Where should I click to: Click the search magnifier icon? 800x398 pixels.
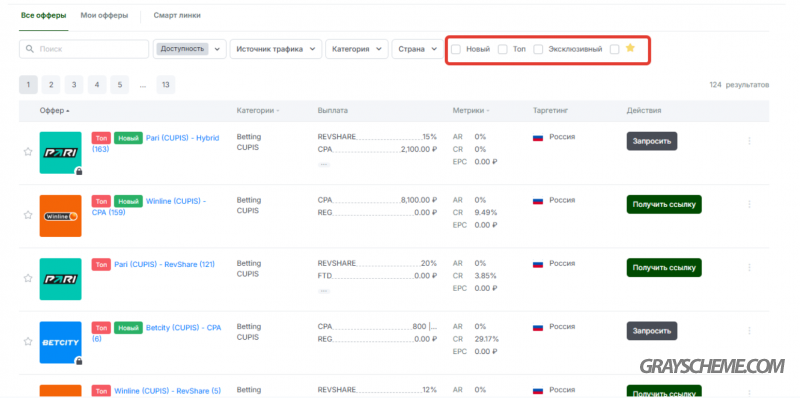pos(29,49)
